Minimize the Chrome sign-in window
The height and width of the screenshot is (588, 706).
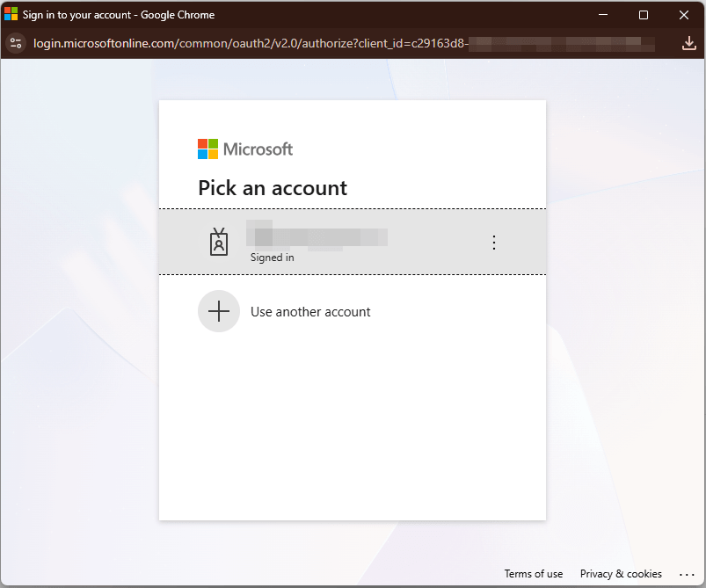603,15
